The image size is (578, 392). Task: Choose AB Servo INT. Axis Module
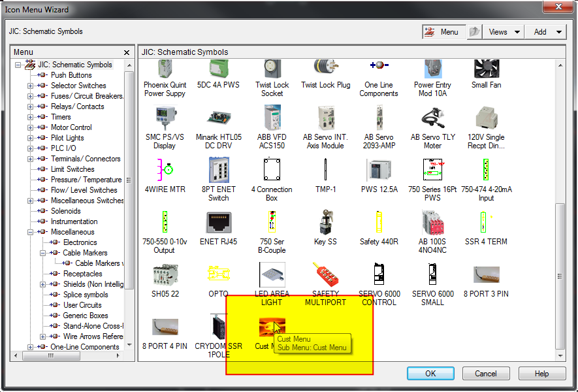[x=325, y=118]
